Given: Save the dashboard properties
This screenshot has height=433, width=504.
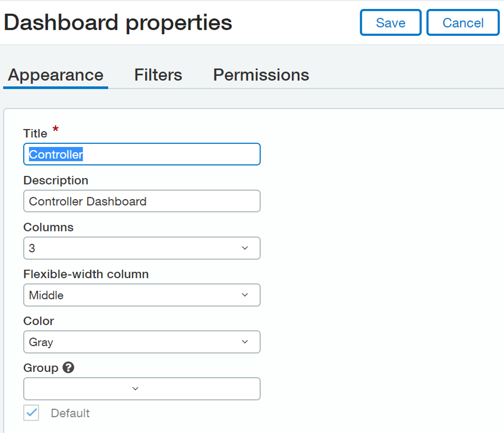Looking at the screenshot, I should (x=391, y=23).
